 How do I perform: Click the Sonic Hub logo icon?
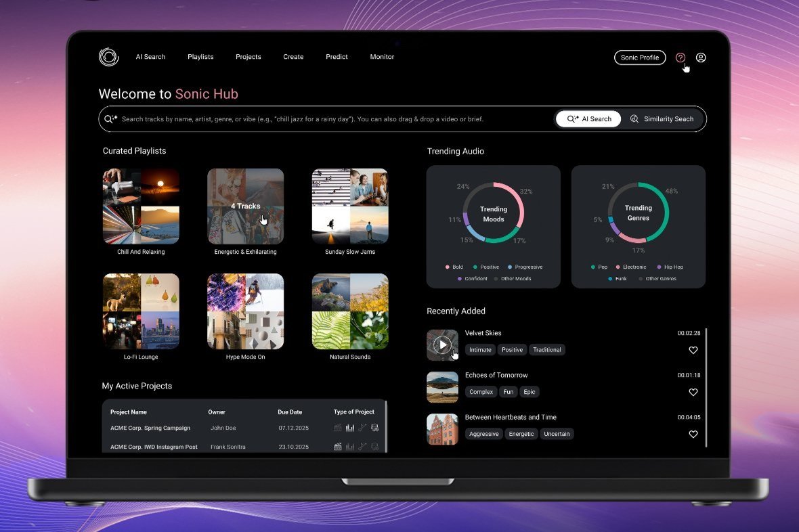coord(108,57)
